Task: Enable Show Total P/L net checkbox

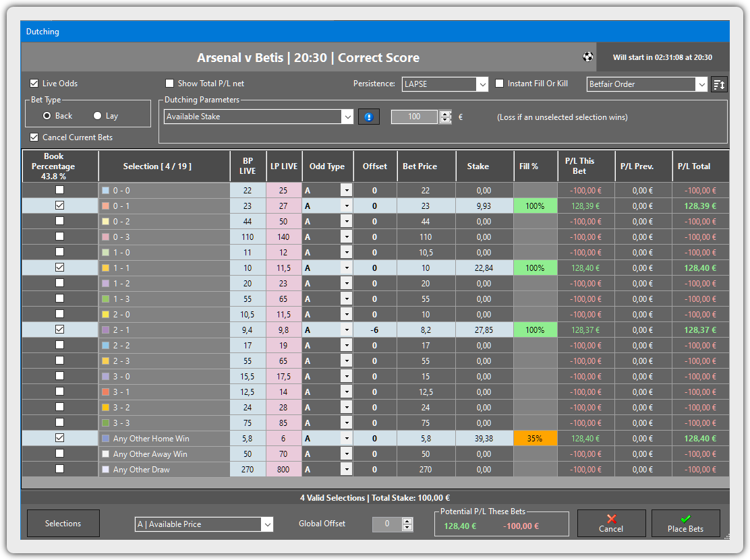Action: (169, 83)
